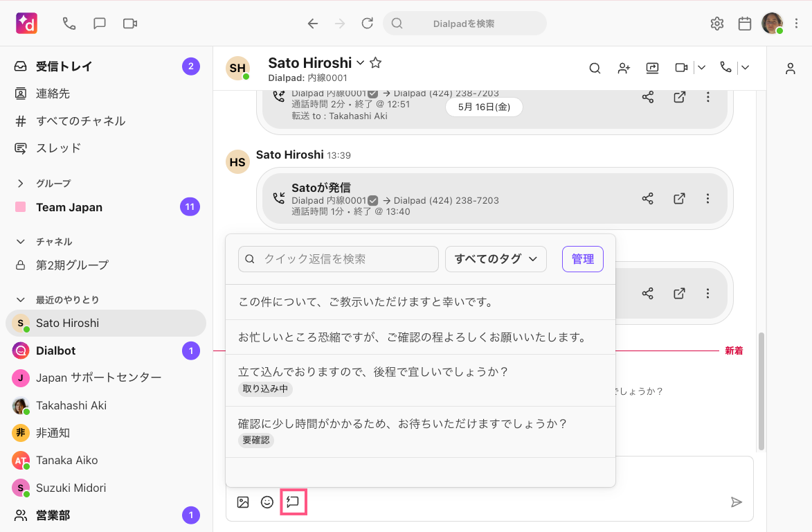
Task: Click add person icon in header
Action: [x=624, y=68]
